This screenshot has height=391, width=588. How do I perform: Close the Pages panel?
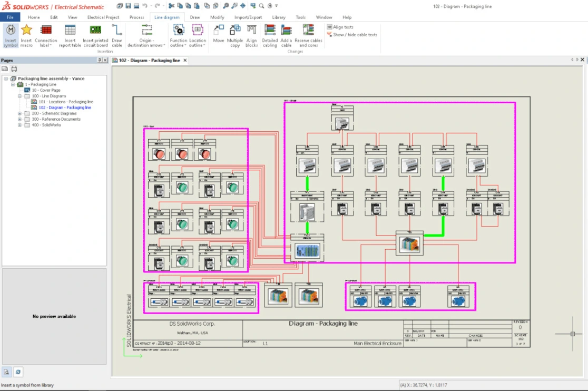tap(105, 60)
